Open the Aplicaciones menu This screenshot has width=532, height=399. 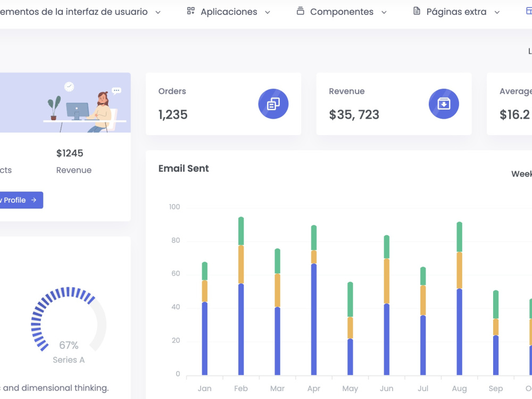229,12
